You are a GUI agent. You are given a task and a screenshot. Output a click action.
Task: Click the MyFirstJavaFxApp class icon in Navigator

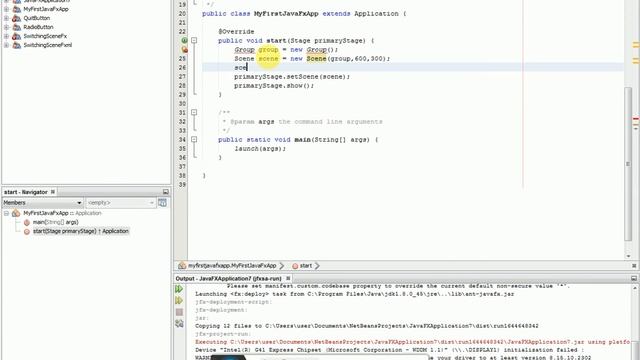(16, 213)
